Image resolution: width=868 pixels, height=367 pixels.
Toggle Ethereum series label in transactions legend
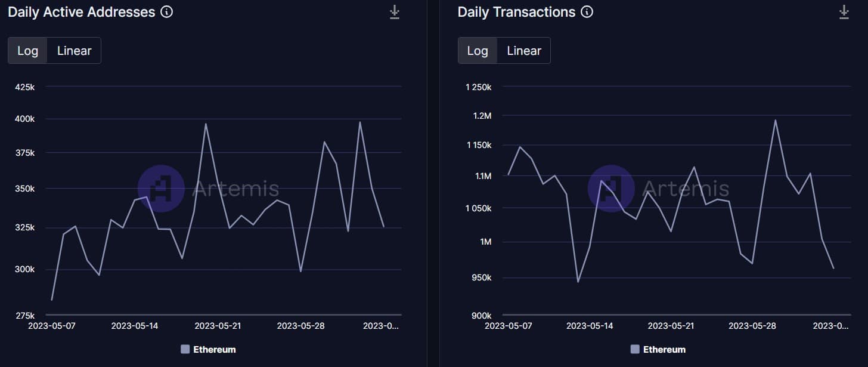coord(664,350)
